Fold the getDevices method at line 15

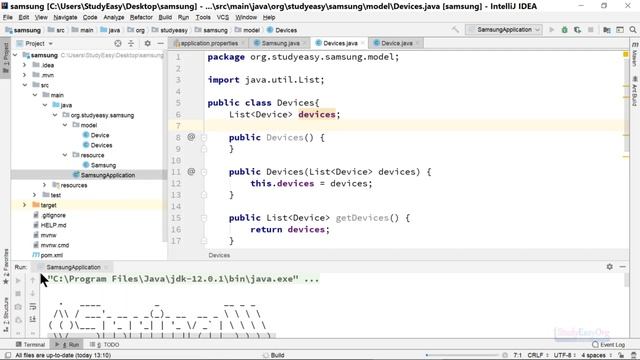click(x=204, y=218)
